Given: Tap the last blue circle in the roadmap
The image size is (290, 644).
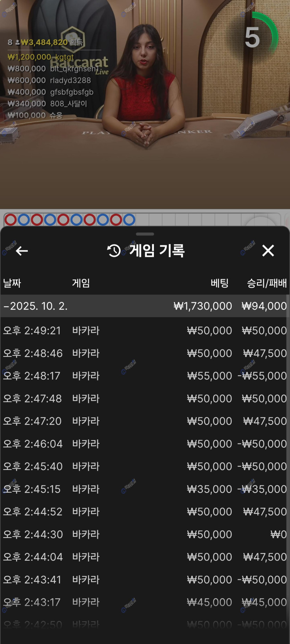Looking at the screenshot, I should pyautogui.click(x=129, y=220).
